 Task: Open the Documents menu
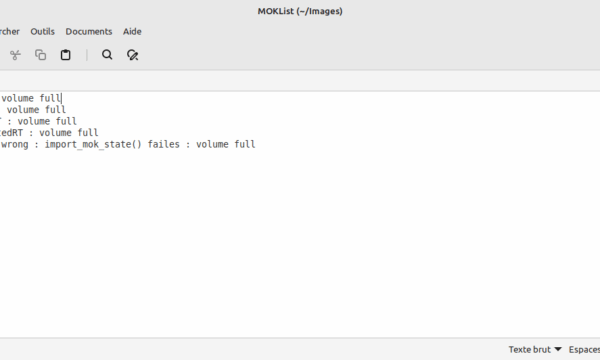tap(89, 31)
